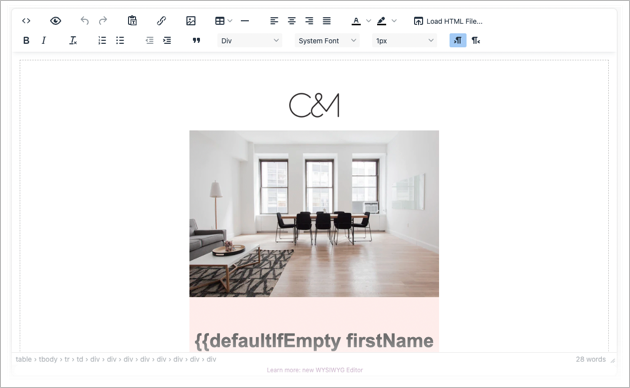This screenshot has height=388, width=630.
Task: Click the paste as text icon
Action: 132,20
